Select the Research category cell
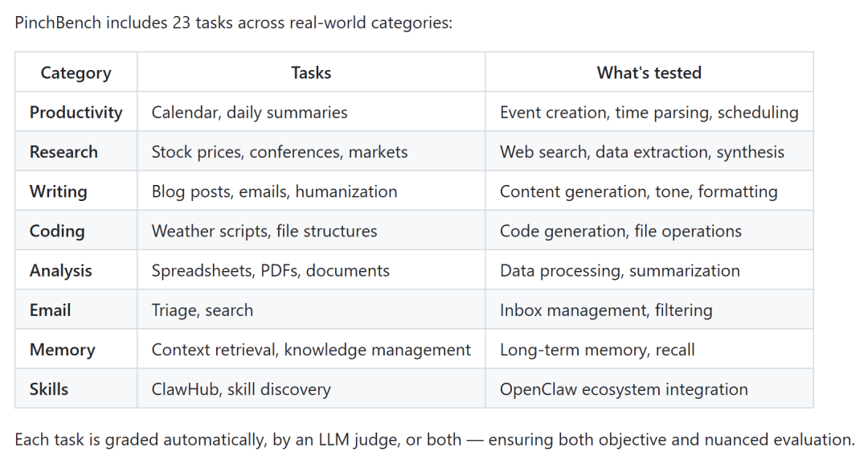 tap(63, 151)
